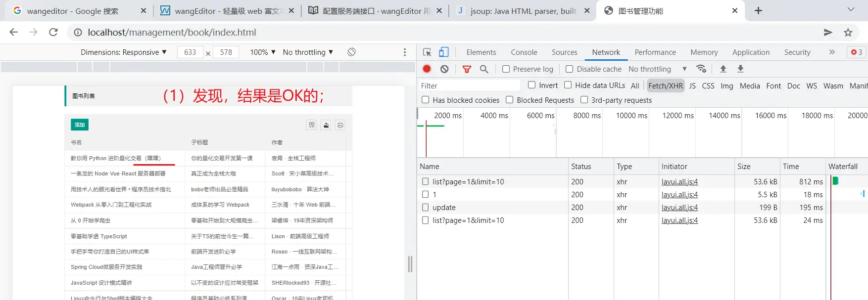The width and height of the screenshot is (868, 300).
Task: Close the jsoup tab
Action: pyautogui.click(x=587, y=10)
